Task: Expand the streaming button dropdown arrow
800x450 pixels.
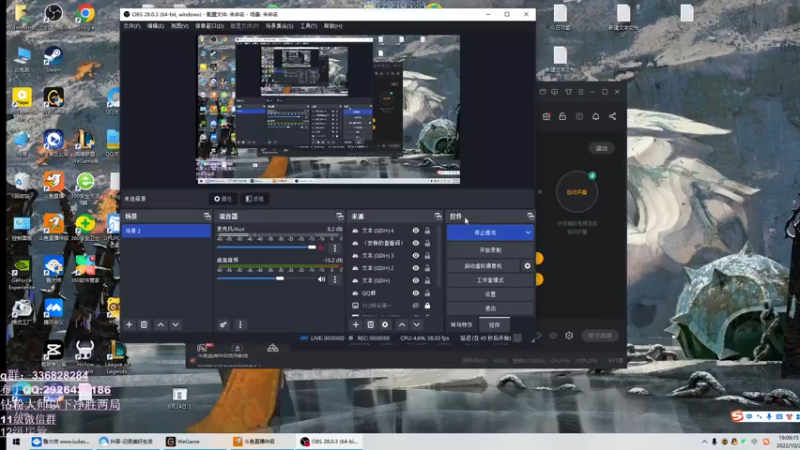Action: pyautogui.click(x=528, y=233)
